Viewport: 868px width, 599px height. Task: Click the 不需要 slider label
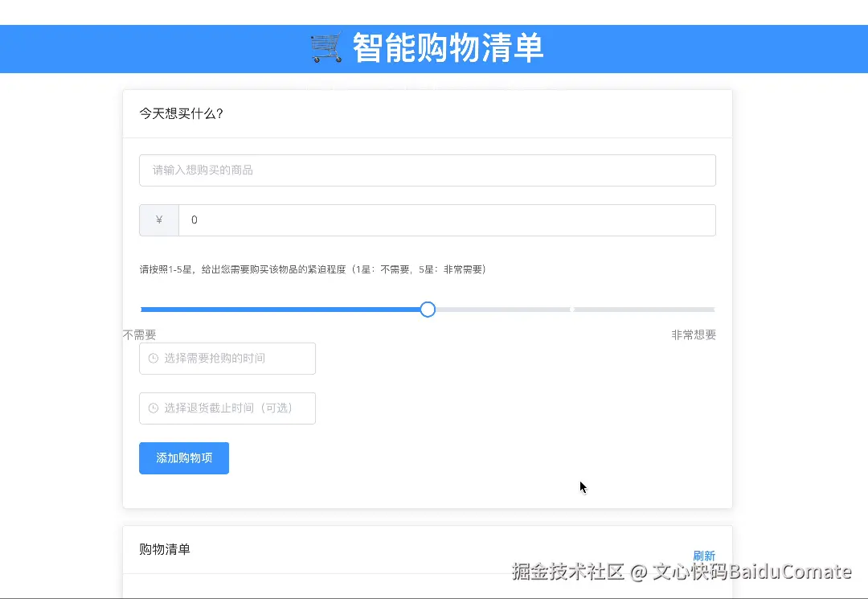140,335
